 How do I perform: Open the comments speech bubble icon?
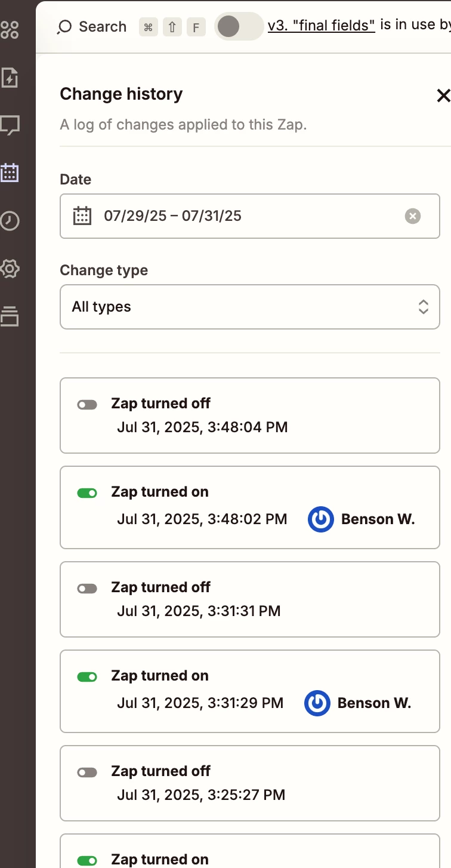coord(10,125)
